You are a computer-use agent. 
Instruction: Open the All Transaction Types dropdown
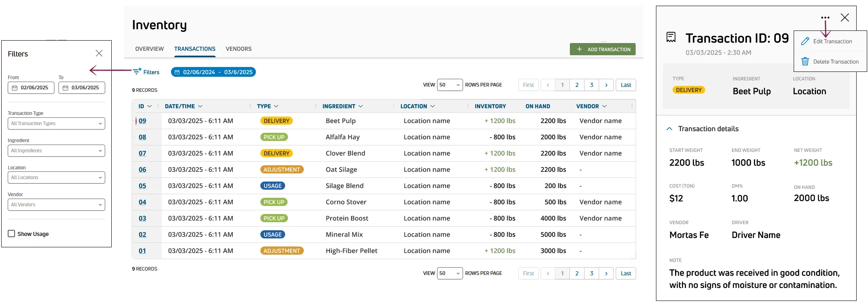(56, 123)
